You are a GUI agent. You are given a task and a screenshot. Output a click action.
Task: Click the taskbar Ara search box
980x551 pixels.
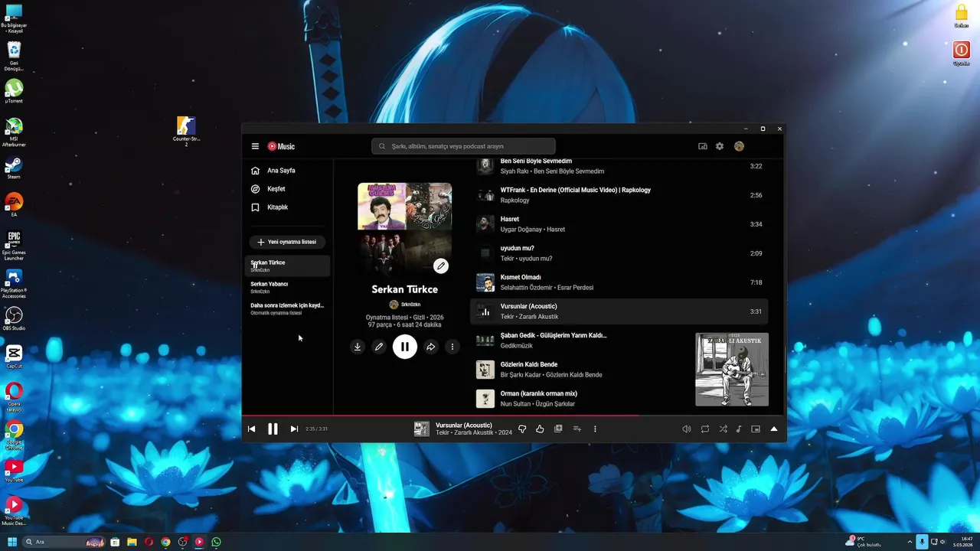(63, 542)
